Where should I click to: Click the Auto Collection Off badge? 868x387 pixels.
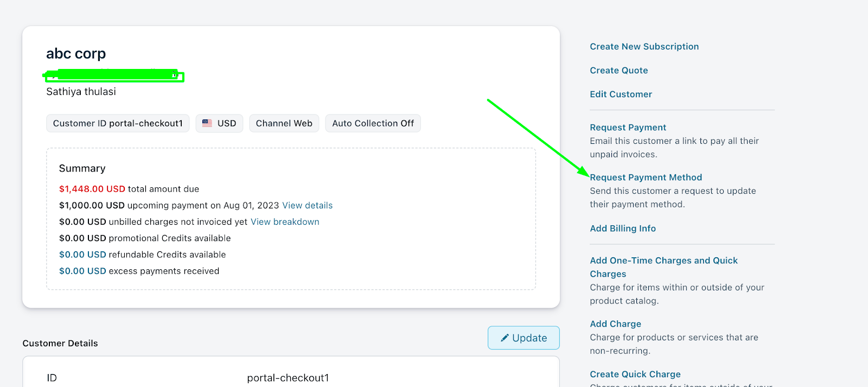[x=373, y=123]
